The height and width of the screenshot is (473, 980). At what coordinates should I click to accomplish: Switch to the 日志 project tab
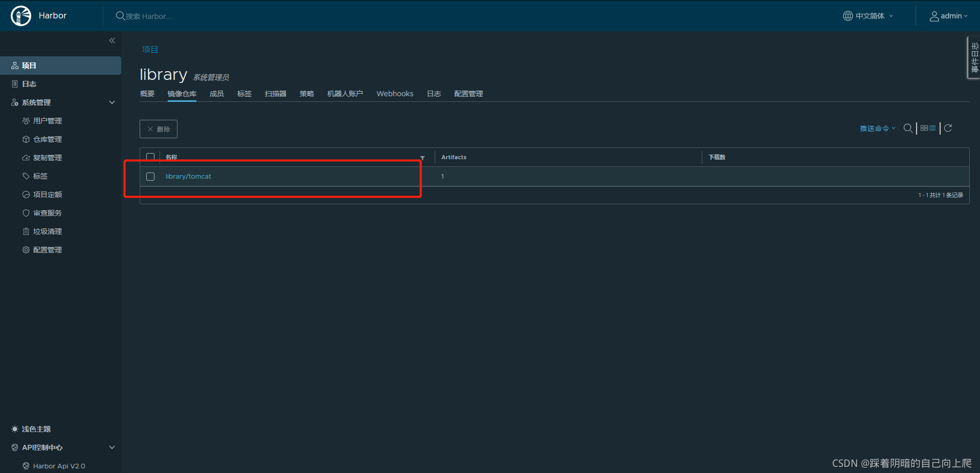434,94
